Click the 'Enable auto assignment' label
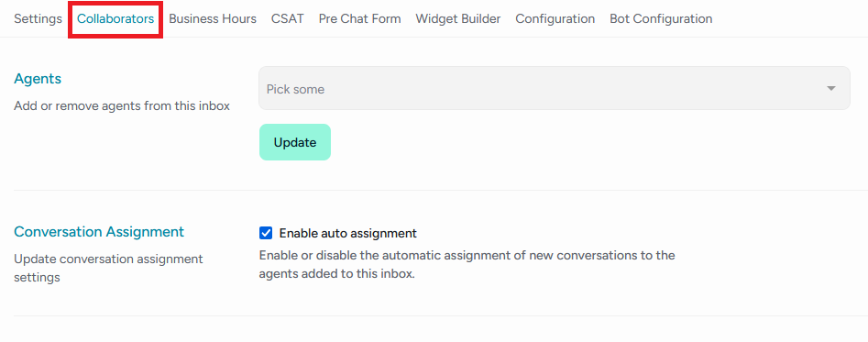 347,233
